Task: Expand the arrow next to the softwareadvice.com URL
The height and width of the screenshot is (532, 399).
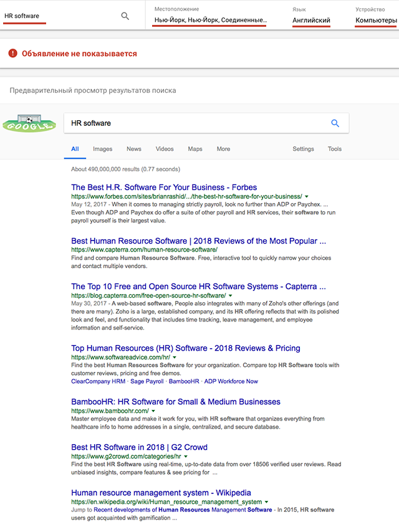Action: pos(175,358)
